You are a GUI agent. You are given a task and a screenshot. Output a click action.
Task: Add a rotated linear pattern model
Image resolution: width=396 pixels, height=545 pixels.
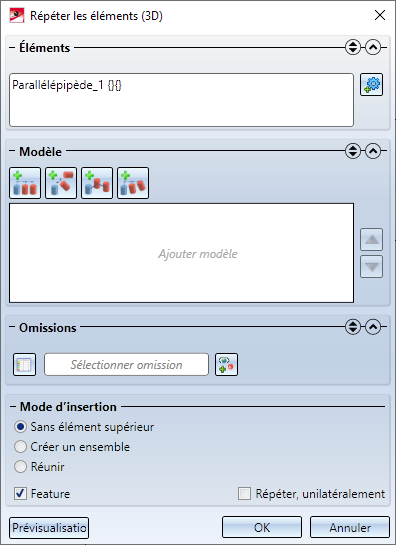pos(61,183)
